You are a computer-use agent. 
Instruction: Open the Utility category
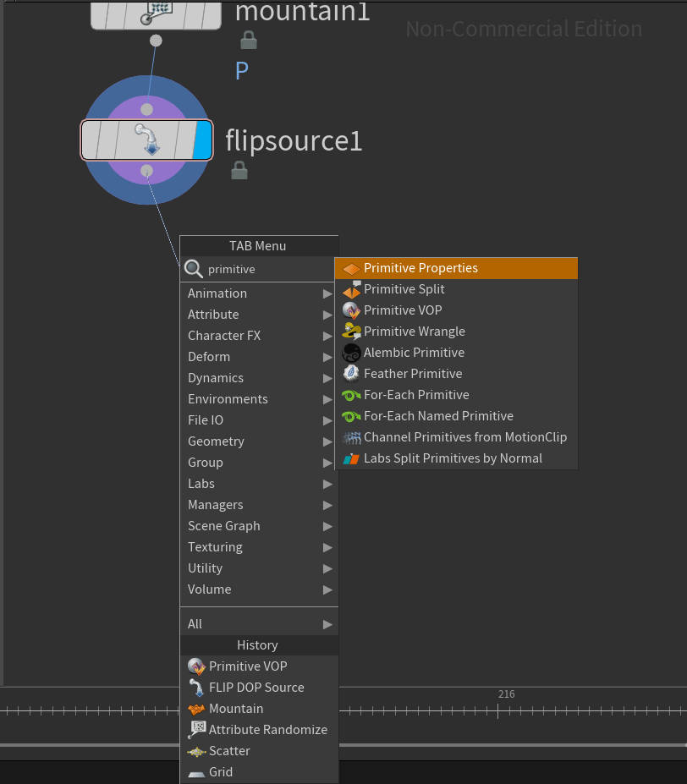click(259, 568)
